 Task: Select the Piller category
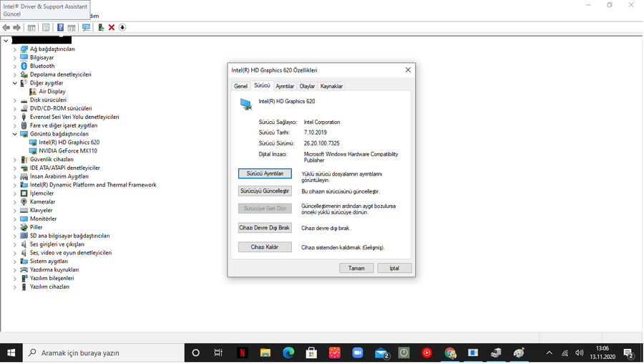[x=36, y=227]
